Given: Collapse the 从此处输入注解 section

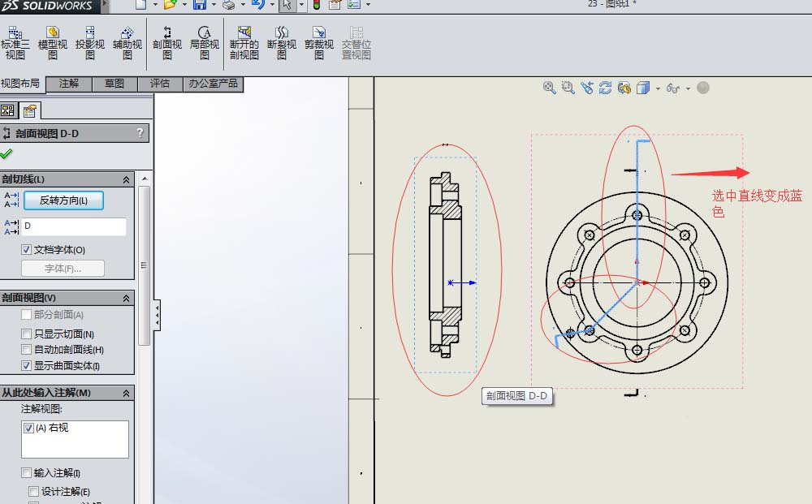Looking at the screenshot, I should click(x=127, y=393).
